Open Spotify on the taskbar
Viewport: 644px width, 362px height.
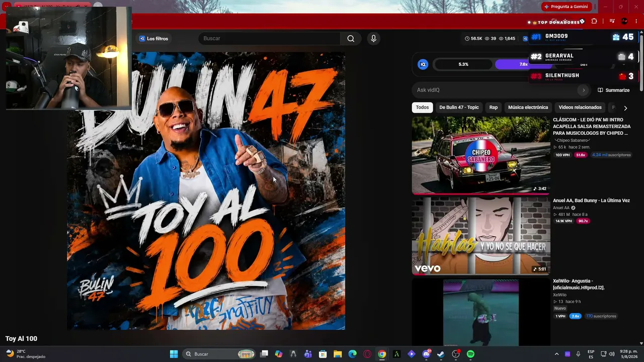470,354
